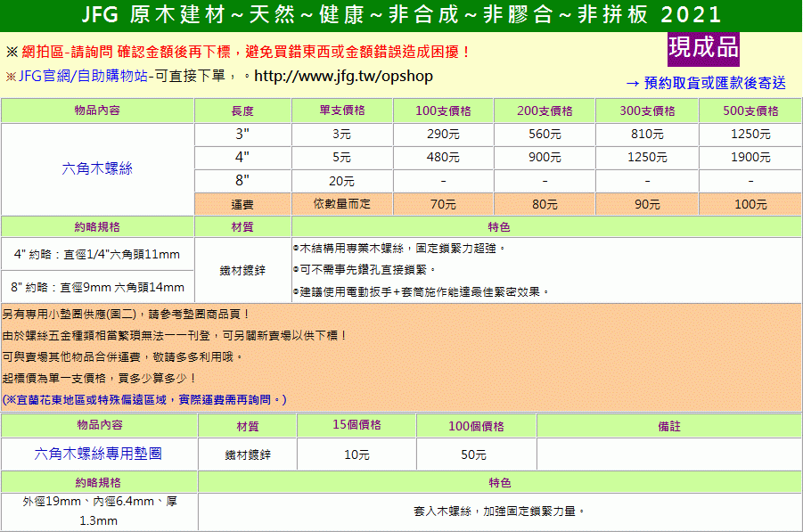803x532 pixels.
Task: Click the spec "直徑9mm 六角頭14mm"
Action: point(122,288)
